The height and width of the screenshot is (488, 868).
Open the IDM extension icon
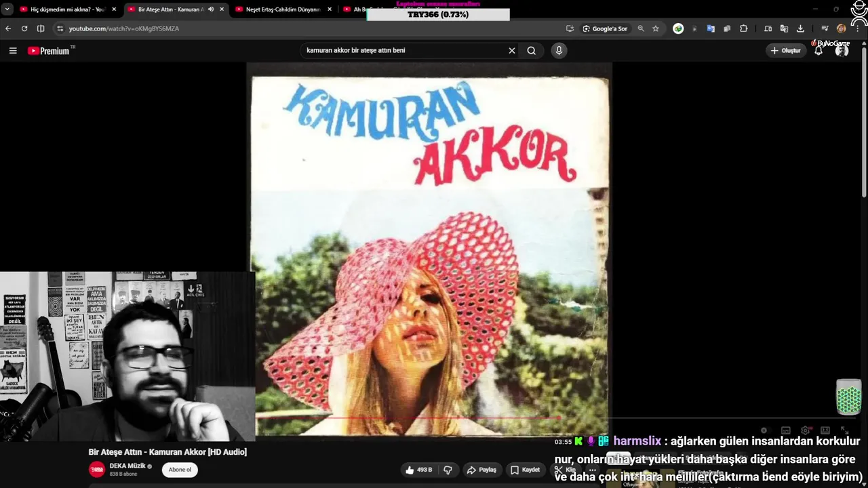(x=678, y=28)
